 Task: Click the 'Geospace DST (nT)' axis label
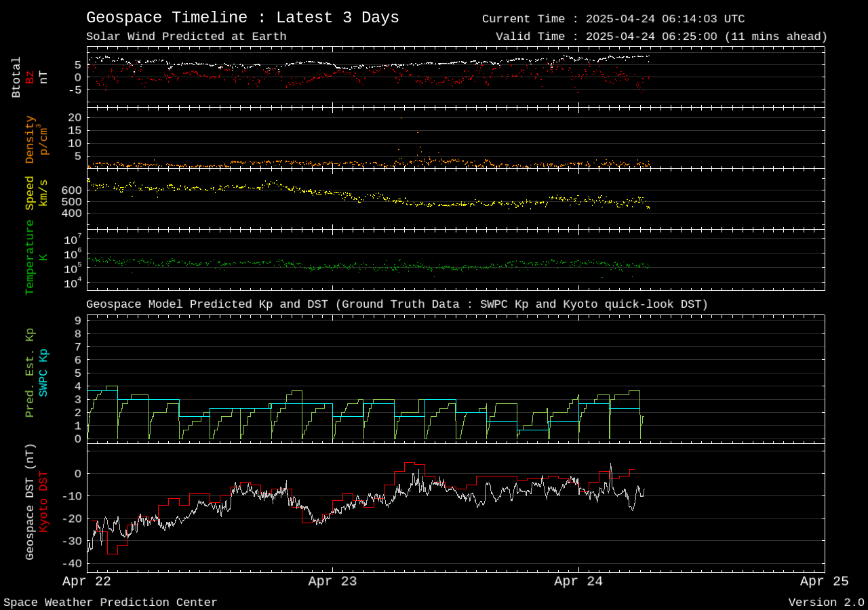[x=30, y=502]
